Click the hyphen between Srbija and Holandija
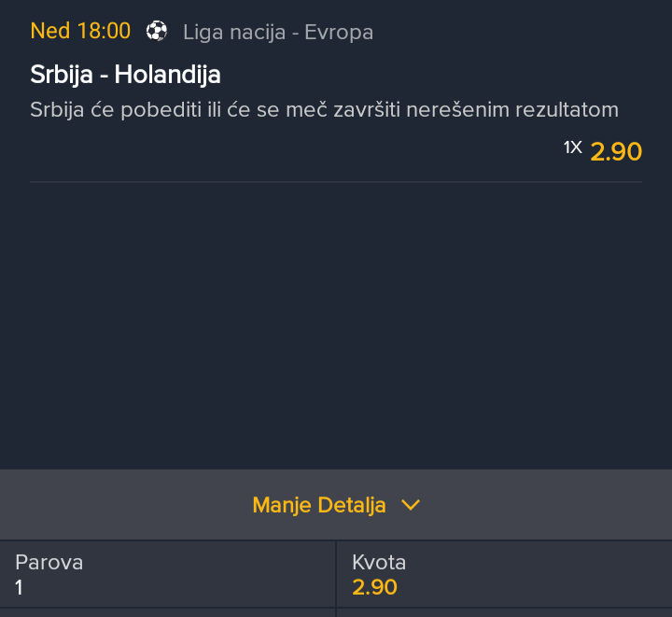Image resolution: width=672 pixels, height=617 pixels. click(x=104, y=77)
